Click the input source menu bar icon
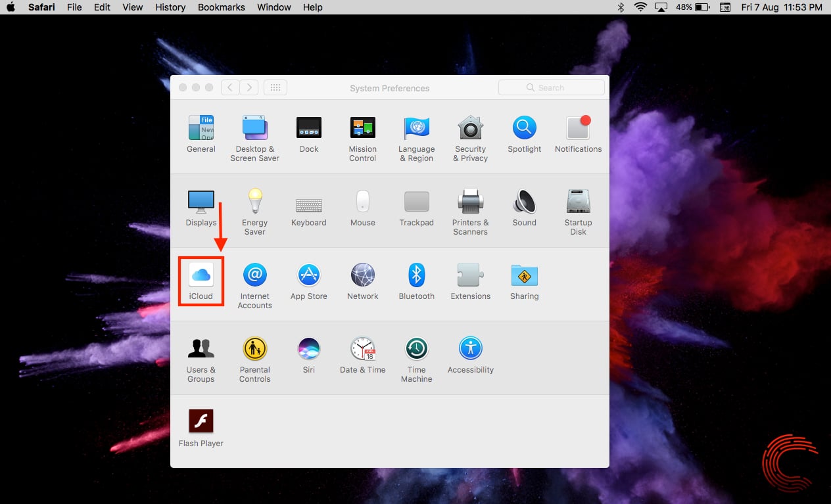The height and width of the screenshot is (504, 831). point(725,7)
